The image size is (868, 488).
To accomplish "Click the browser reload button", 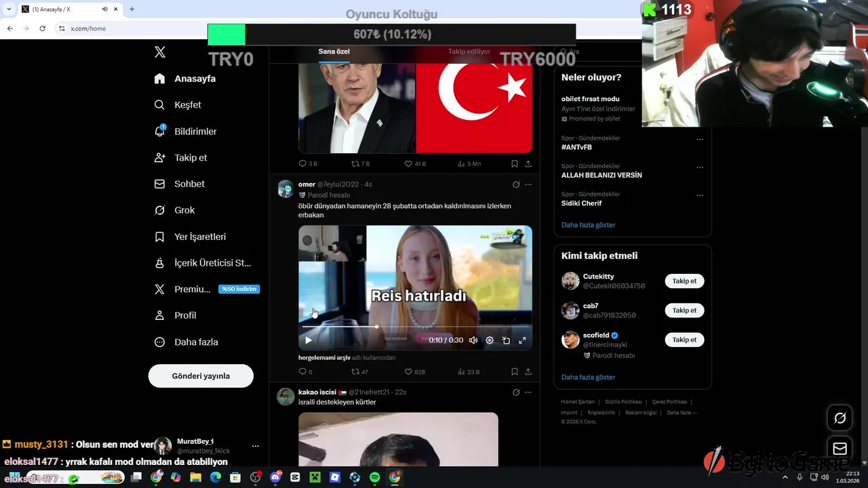I will [x=42, y=28].
